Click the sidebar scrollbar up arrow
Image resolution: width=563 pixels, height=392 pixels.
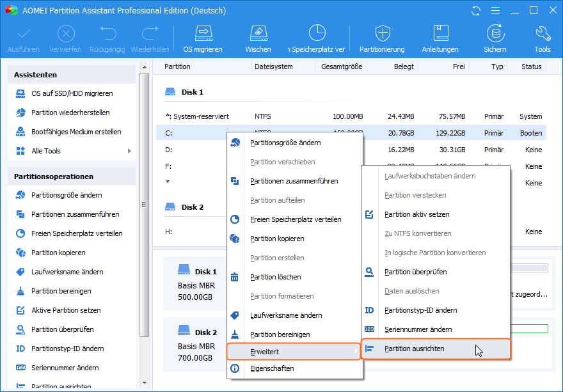(x=145, y=67)
